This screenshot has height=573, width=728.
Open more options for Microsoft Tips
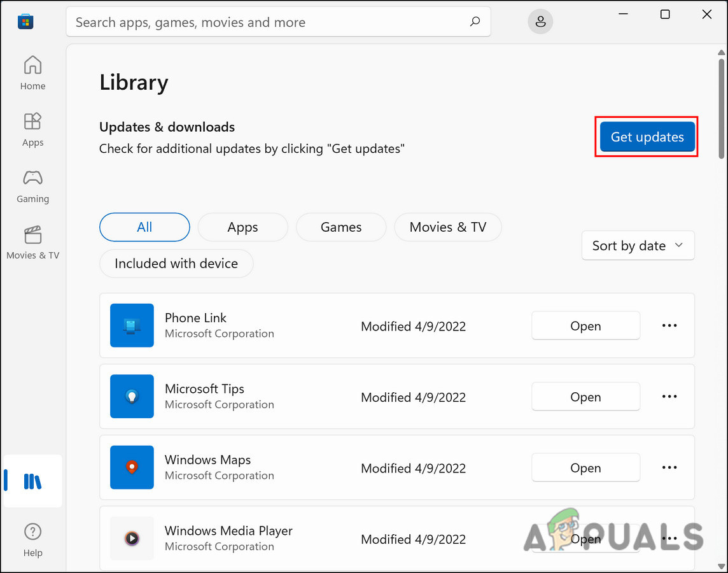pos(669,397)
